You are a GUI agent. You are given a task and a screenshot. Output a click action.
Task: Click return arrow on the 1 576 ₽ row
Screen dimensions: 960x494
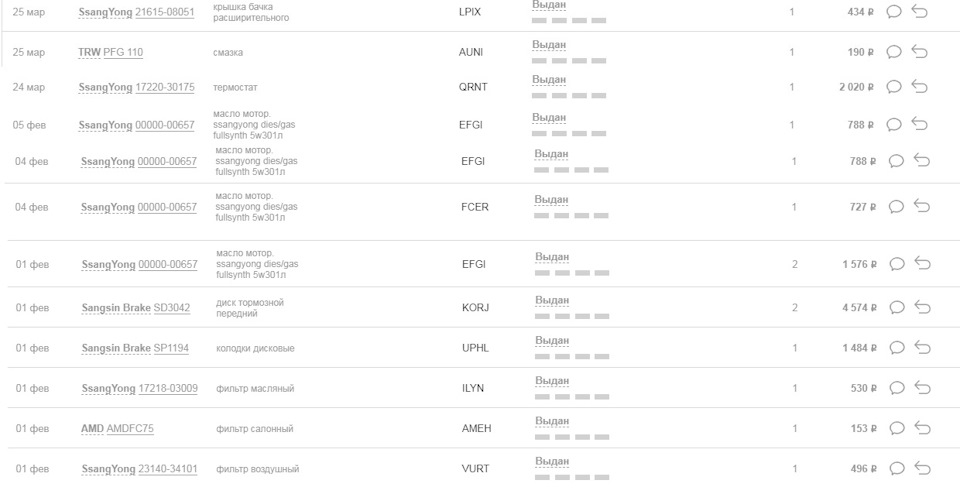[x=922, y=264]
